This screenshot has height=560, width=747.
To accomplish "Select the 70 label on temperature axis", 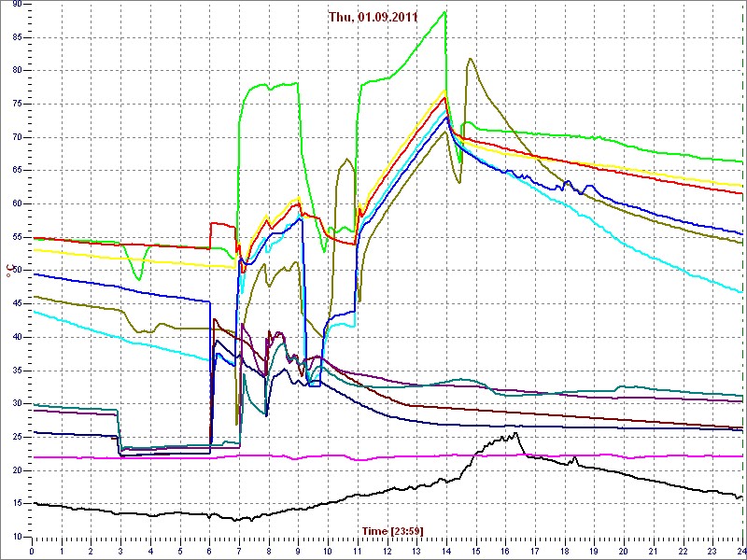I will pyautogui.click(x=16, y=137).
